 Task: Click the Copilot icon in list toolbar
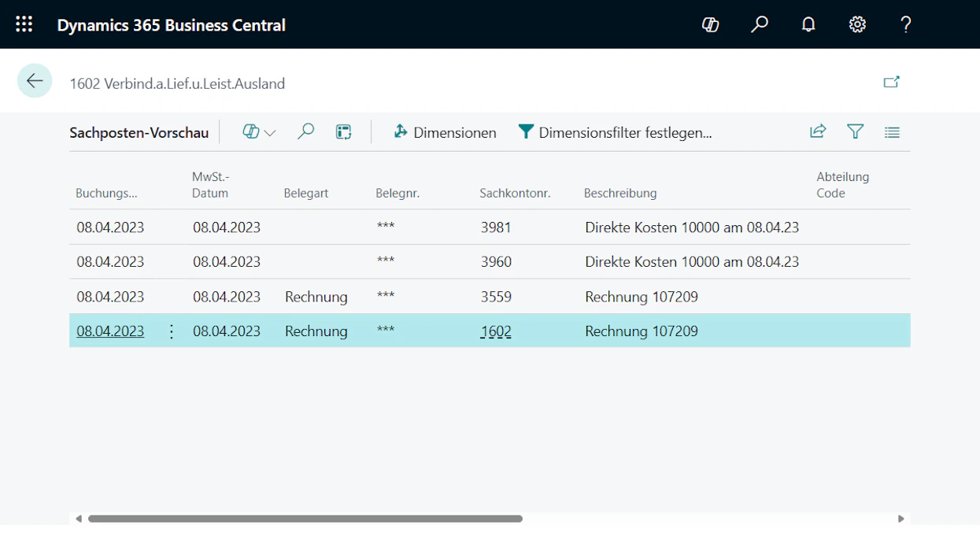tap(251, 132)
